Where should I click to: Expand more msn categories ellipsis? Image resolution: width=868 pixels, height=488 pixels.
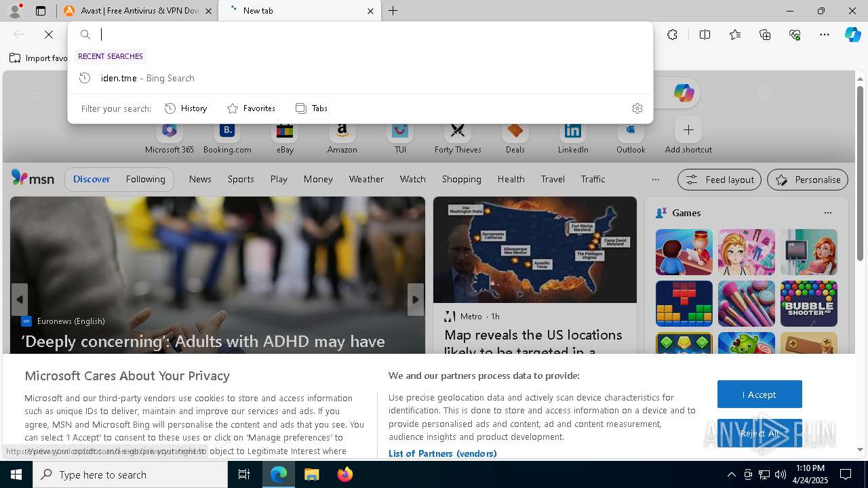[655, 180]
